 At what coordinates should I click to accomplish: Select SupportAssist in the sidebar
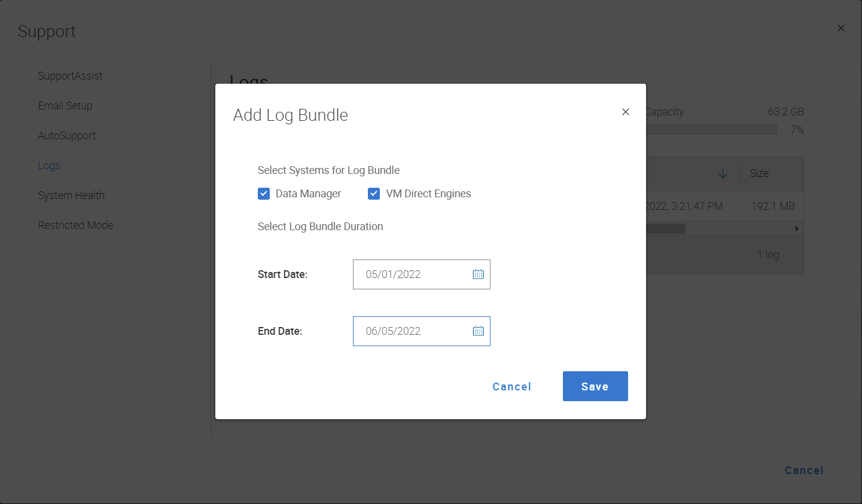coord(70,76)
